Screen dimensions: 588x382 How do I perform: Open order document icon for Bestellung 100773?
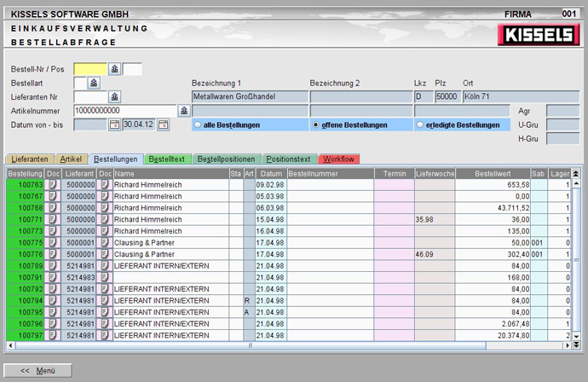[53, 231]
